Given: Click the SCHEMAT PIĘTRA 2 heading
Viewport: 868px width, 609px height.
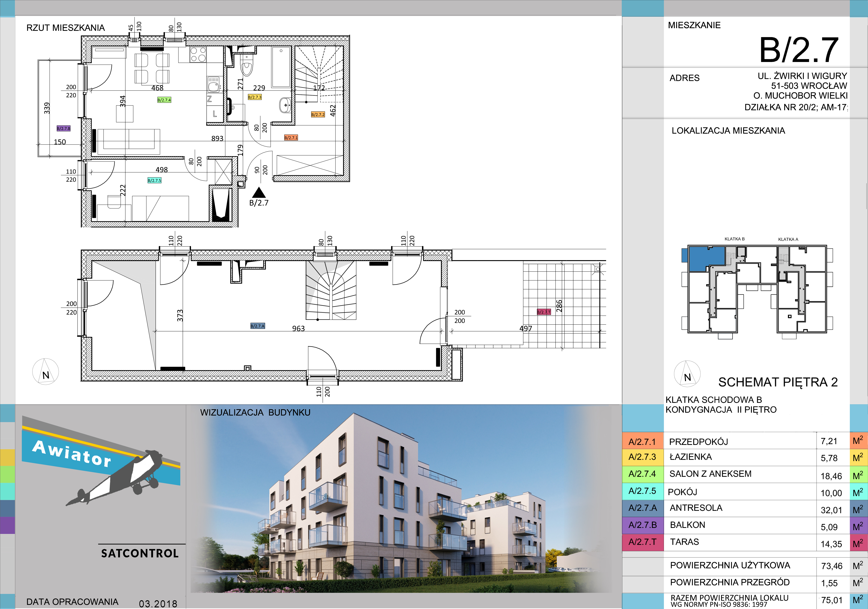Looking at the screenshot, I should click(x=778, y=382).
